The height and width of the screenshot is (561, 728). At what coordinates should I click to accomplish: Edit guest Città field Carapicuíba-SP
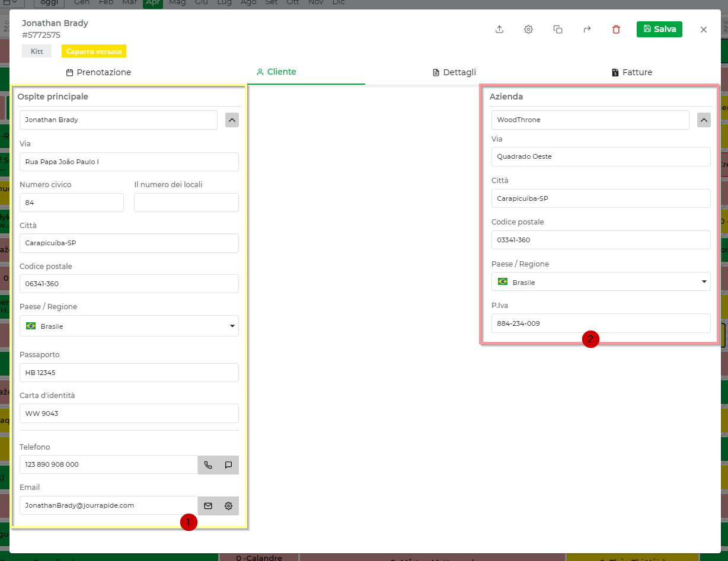coord(129,243)
